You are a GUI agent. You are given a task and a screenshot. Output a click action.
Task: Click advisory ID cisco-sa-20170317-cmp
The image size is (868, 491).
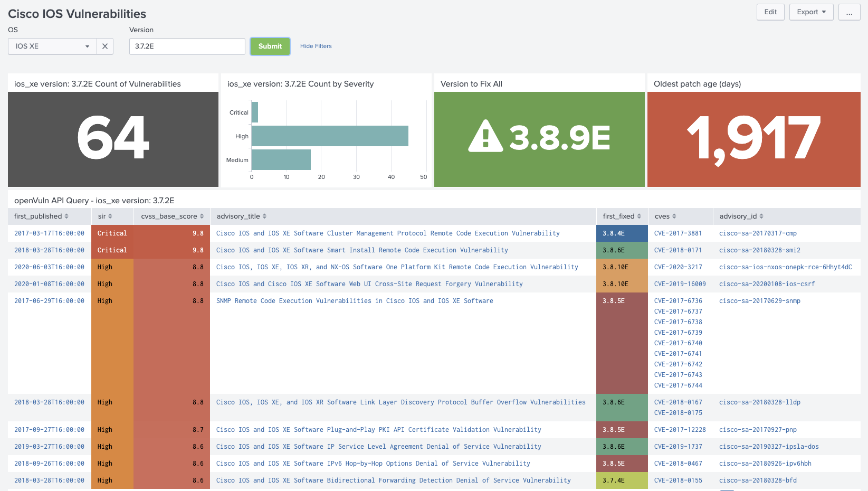(x=758, y=233)
